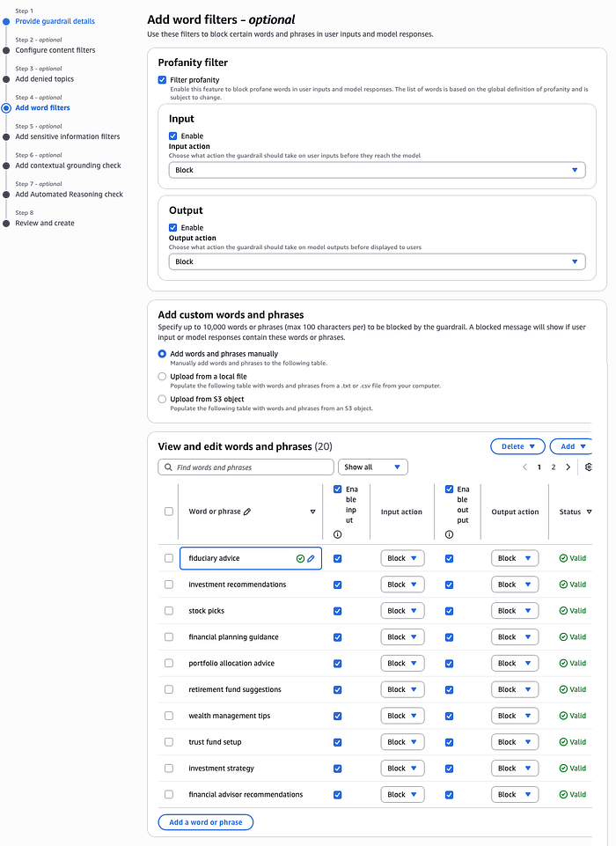Image resolution: width=616 pixels, height=846 pixels.
Task: Expand the Delete dropdown button
Action: 517,446
